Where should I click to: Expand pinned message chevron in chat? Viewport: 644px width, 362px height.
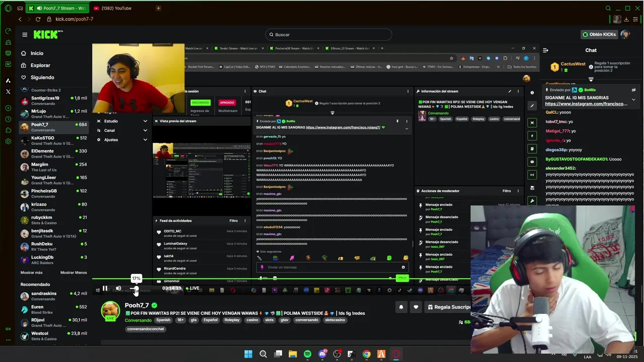click(x=633, y=100)
